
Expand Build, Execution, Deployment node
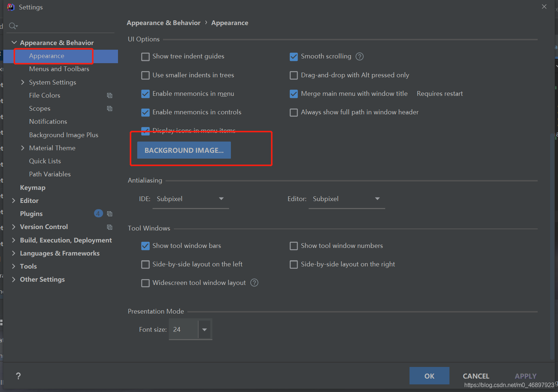coord(13,240)
